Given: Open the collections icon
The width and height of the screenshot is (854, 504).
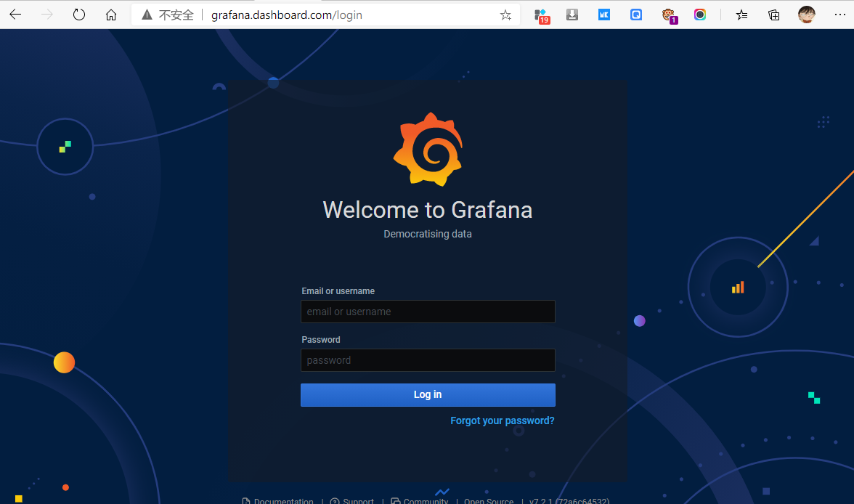Looking at the screenshot, I should tap(774, 15).
